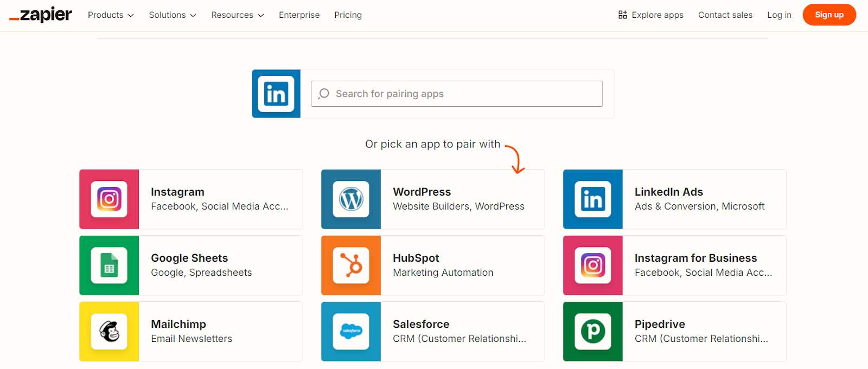Select the Instagram app title
Image resolution: width=868 pixels, height=369 pixels.
(x=177, y=192)
